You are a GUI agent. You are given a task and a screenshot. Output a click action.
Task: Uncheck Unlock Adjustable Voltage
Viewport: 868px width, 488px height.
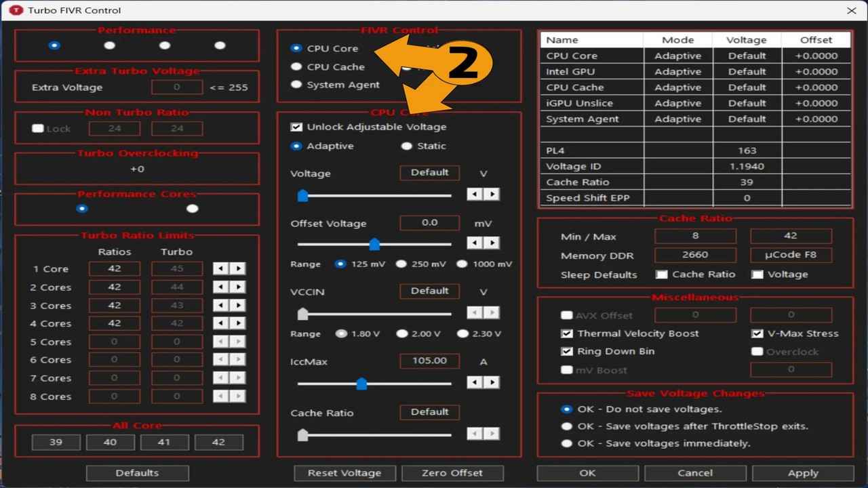point(296,126)
